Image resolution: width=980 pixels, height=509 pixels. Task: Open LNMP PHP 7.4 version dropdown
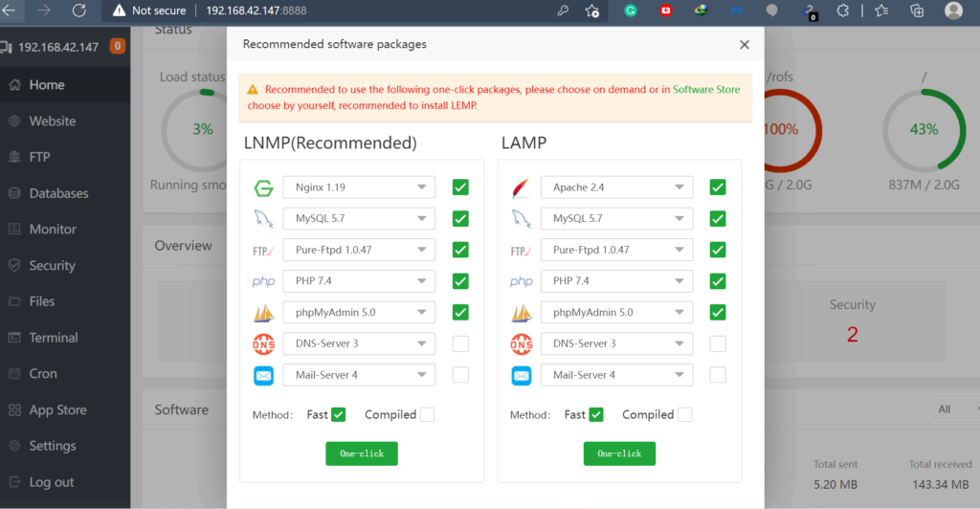pos(359,281)
